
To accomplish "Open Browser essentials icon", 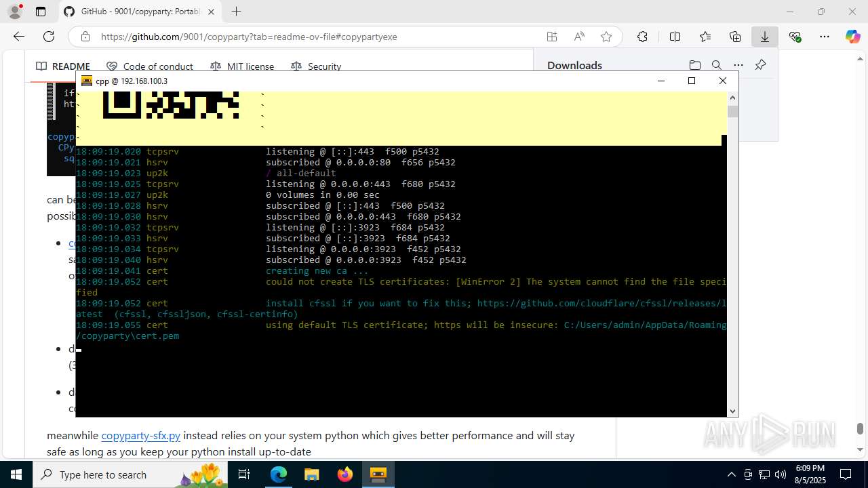I will (795, 37).
